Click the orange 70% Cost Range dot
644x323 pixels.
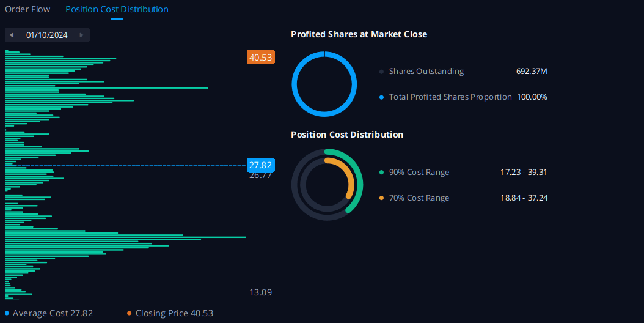[x=382, y=198]
